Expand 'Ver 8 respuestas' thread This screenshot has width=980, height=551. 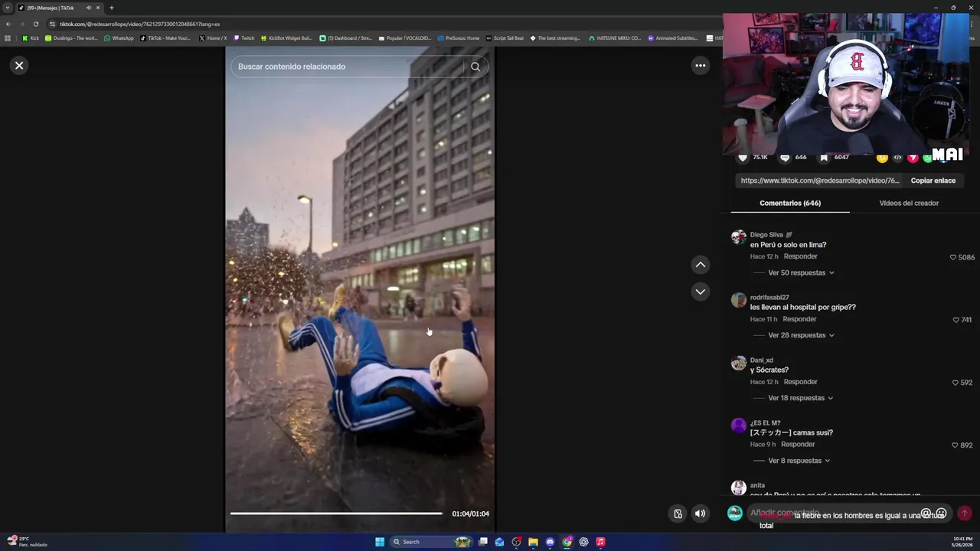pos(799,461)
